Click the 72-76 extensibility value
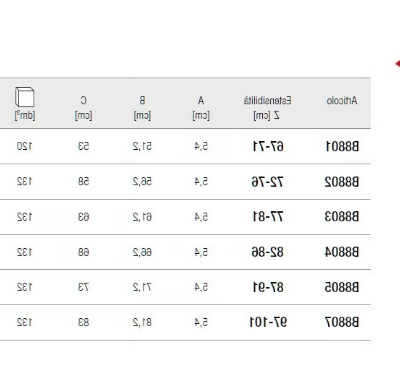This screenshot has width=400, height=372. 267,182
